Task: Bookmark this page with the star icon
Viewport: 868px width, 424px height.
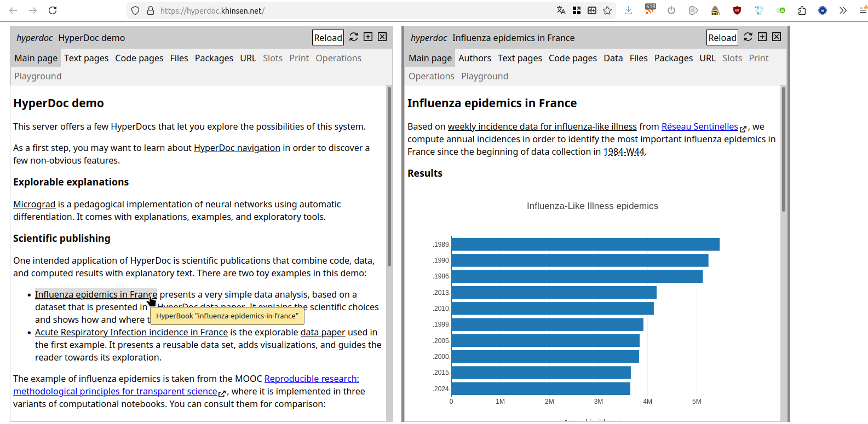Action: 607,10
